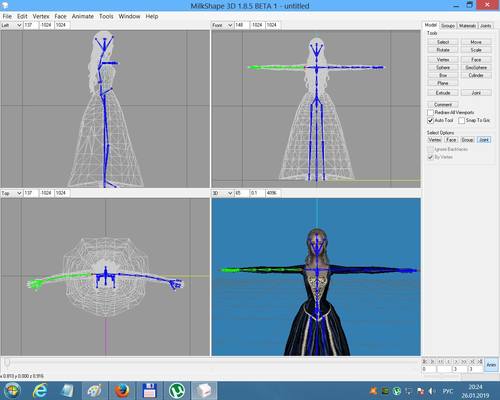500x400 pixels.
Task: Switch to the Model tab
Action: click(431, 25)
